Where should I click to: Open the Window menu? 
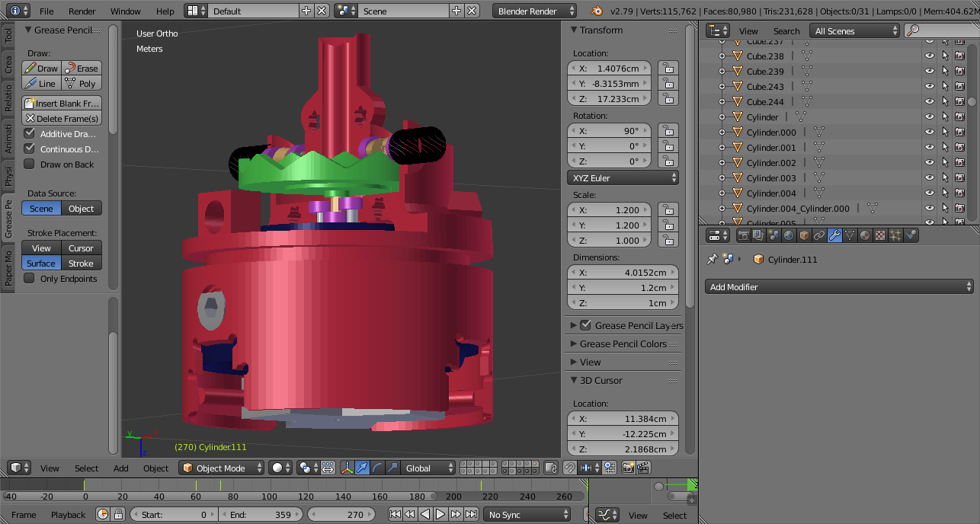tap(126, 11)
